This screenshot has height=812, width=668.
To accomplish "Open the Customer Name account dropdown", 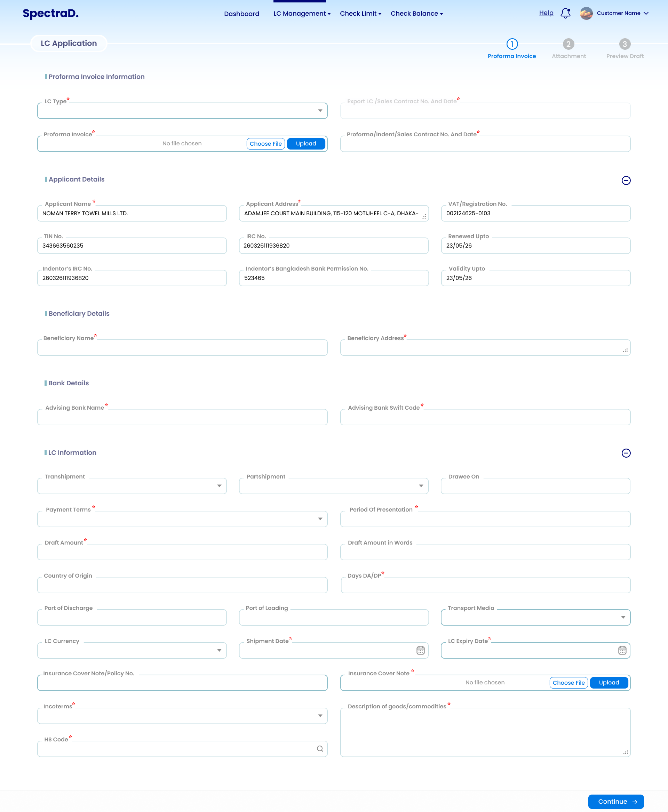I will pos(622,13).
